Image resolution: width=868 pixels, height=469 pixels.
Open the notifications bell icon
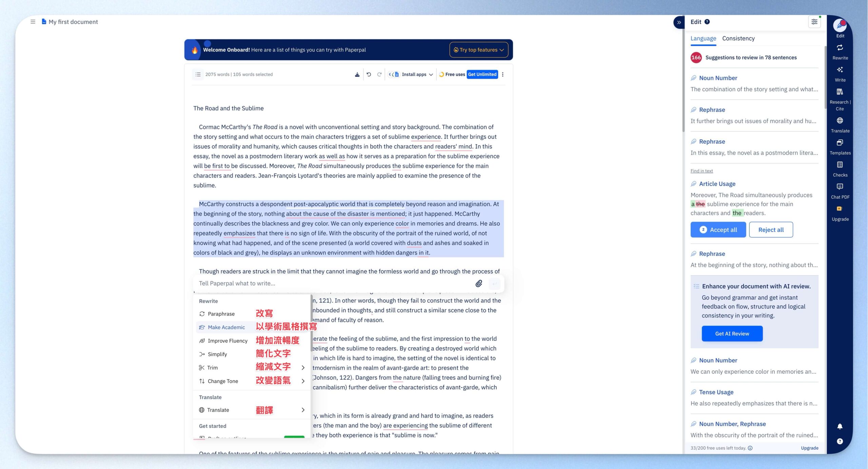point(840,426)
